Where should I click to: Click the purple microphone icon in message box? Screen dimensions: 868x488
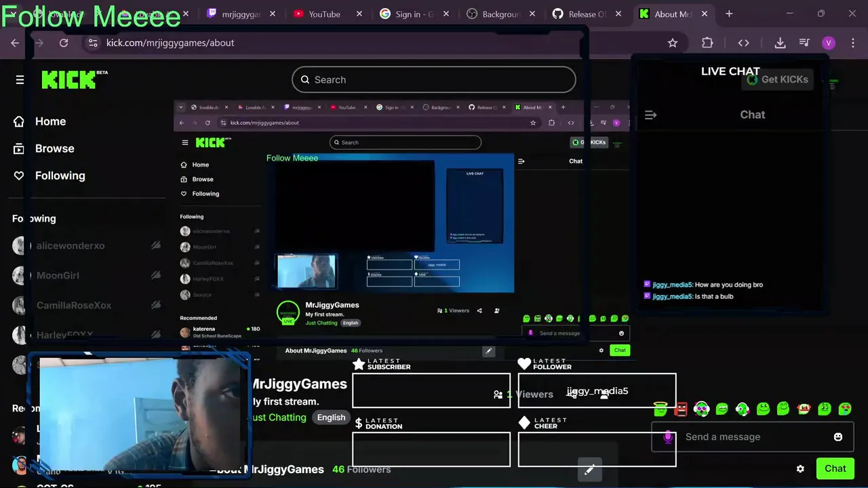pos(668,437)
